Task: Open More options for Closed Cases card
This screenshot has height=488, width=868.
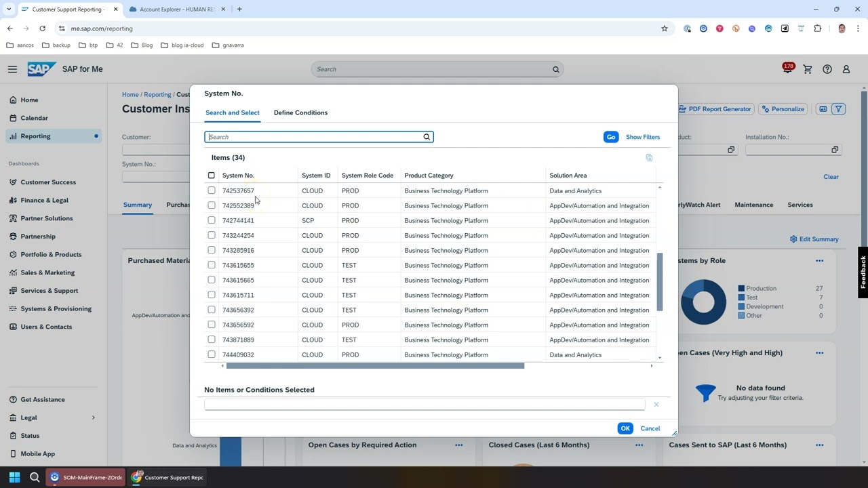Action: pyautogui.click(x=639, y=445)
